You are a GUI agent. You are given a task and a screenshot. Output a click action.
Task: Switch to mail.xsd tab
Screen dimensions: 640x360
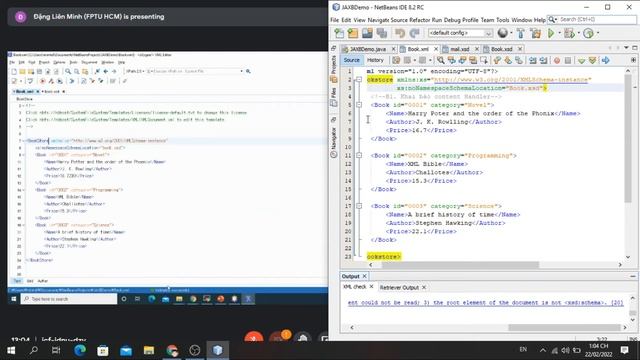[460, 49]
